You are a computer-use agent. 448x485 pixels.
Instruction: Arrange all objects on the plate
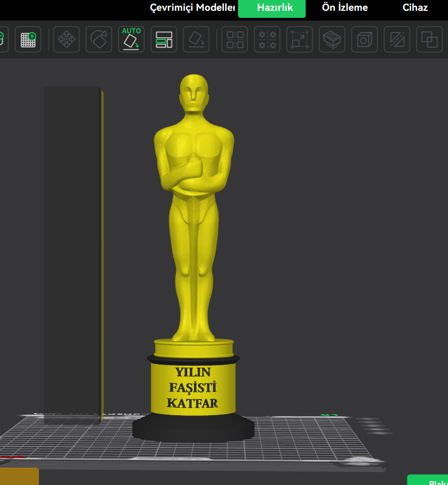(x=164, y=39)
